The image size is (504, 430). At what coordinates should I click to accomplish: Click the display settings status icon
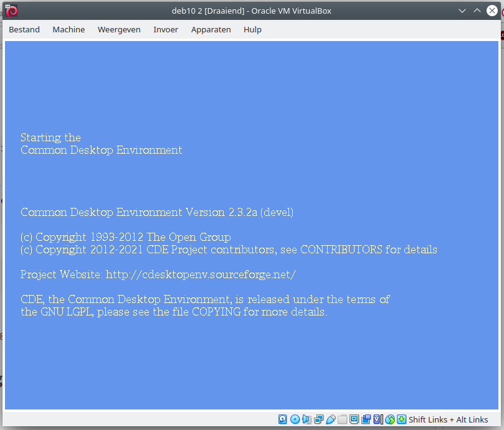pyautogui.click(x=354, y=419)
